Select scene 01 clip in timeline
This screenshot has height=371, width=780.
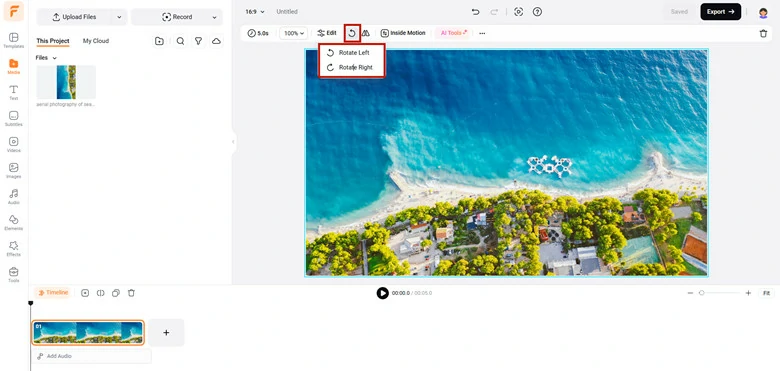(88, 333)
